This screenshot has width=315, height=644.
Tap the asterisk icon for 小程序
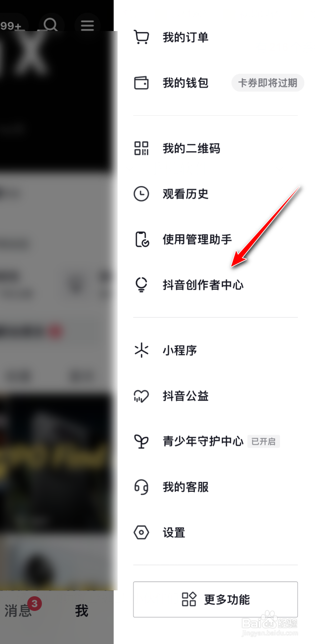tap(141, 351)
